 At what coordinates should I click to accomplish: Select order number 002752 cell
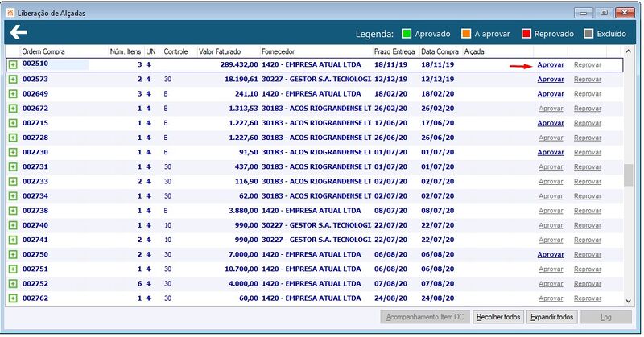click(x=35, y=284)
